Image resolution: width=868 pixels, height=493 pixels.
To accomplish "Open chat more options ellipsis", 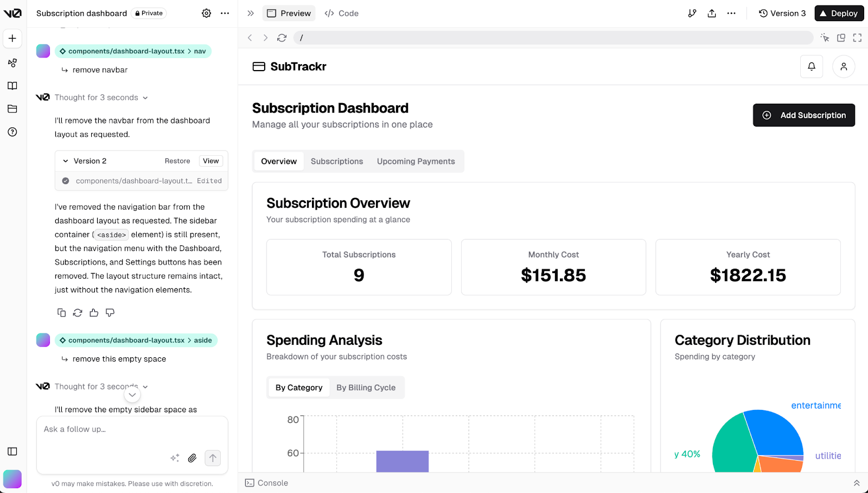I will 225,13.
